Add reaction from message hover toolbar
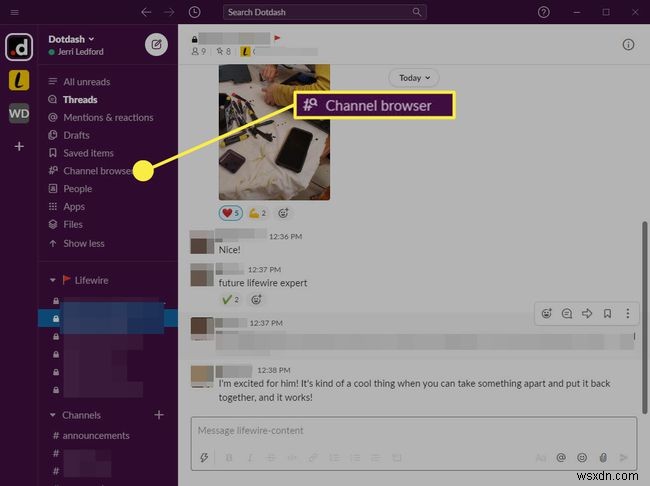 (x=546, y=313)
